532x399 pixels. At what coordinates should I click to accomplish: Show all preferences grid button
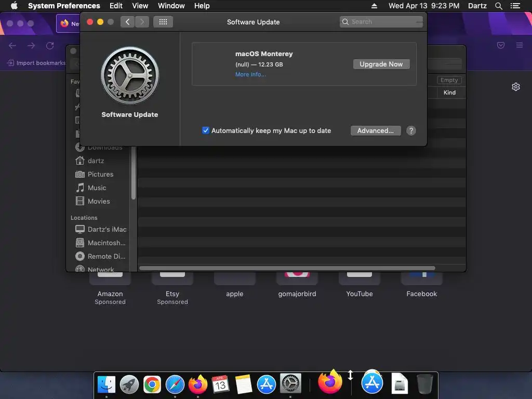click(x=163, y=22)
